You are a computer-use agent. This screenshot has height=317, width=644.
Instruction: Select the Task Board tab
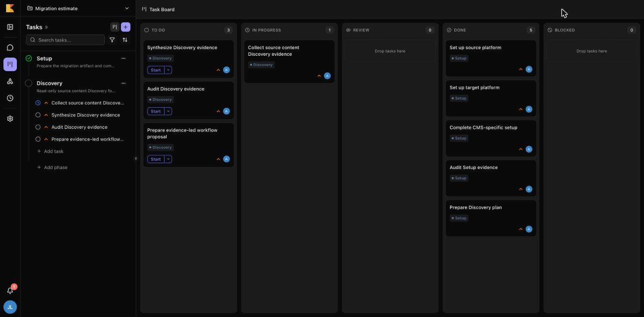[158, 9]
